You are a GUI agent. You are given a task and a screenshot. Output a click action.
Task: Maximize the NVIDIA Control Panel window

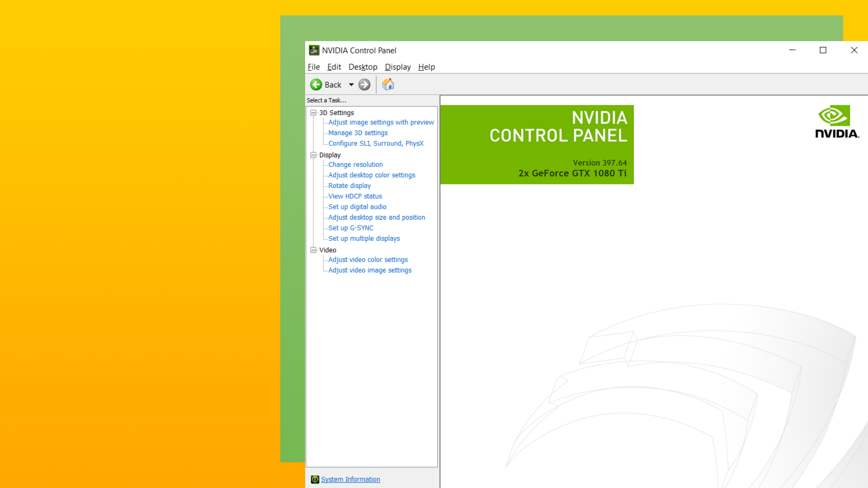[x=823, y=50]
